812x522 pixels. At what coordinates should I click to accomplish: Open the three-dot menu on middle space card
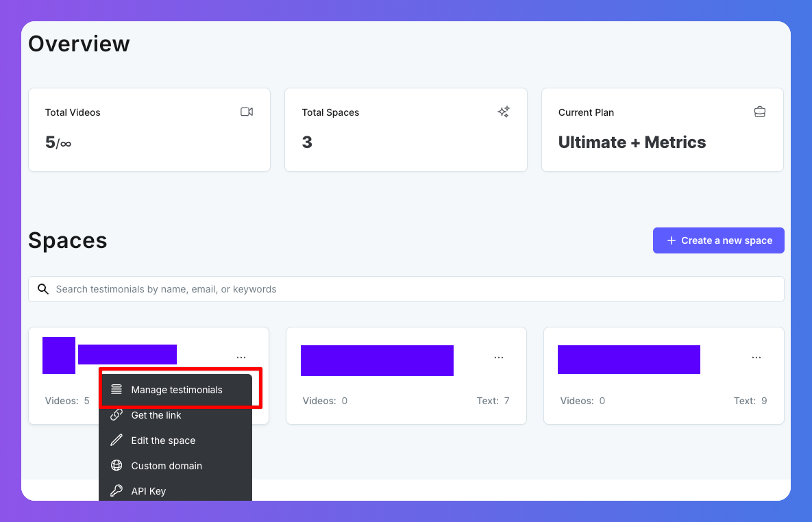coord(499,358)
